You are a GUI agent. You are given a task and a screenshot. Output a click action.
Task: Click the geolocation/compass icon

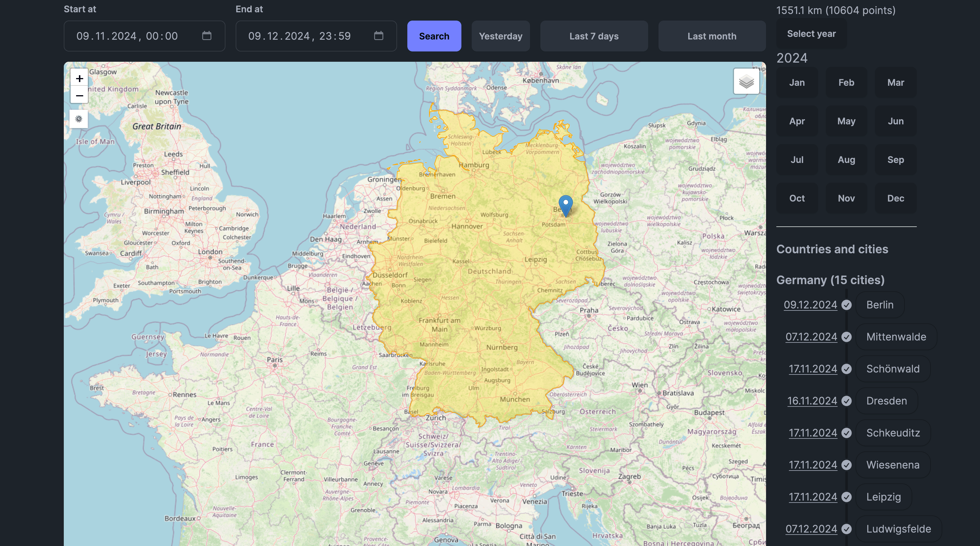[x=79, y=119]
